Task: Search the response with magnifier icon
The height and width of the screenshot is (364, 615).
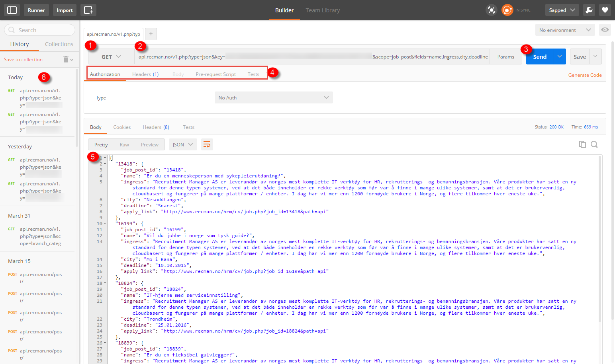Action: 594,144
